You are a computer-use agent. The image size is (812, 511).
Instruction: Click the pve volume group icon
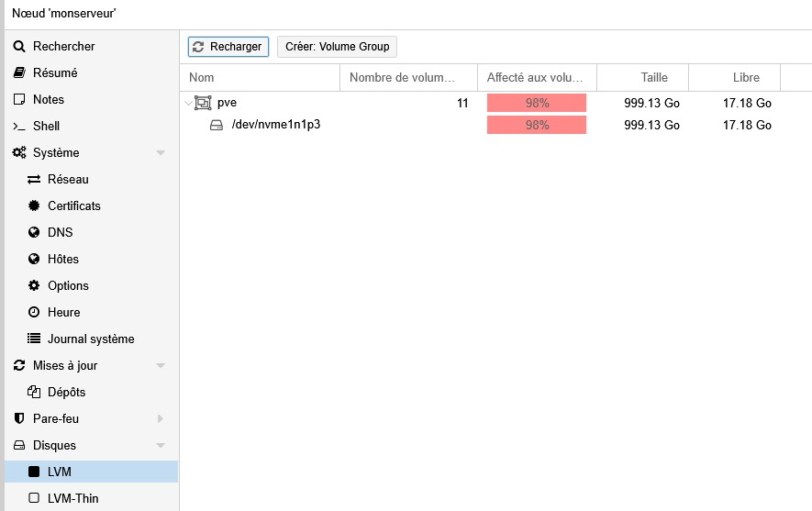[203, 103]
